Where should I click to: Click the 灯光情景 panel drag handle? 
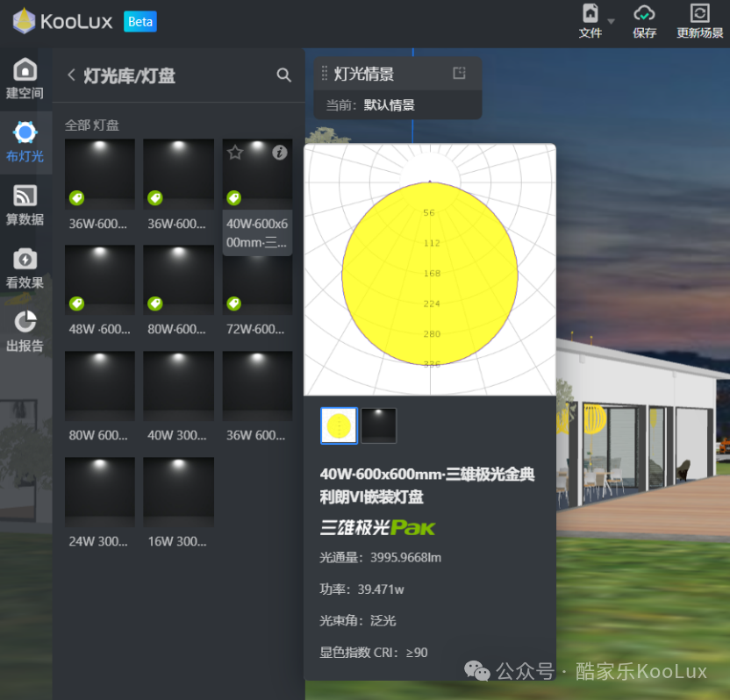[x=325, y=73]
